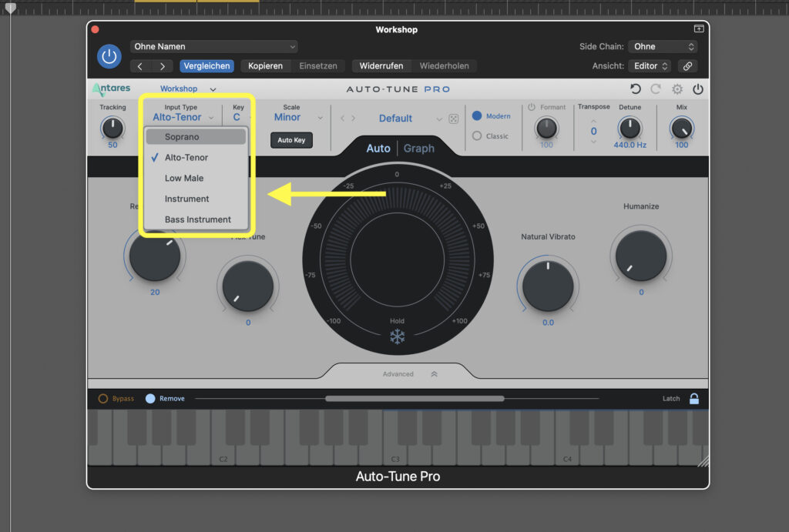Viewport: 789px width, 532px height.
Task: Go to next preset arrow
Action: [162, 66]
